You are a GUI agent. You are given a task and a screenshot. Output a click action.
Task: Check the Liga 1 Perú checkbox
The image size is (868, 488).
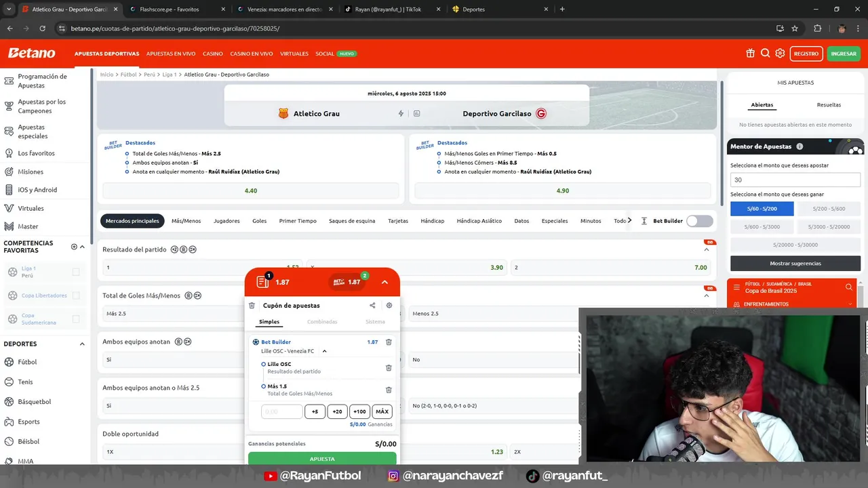click(x=76, y=272)
